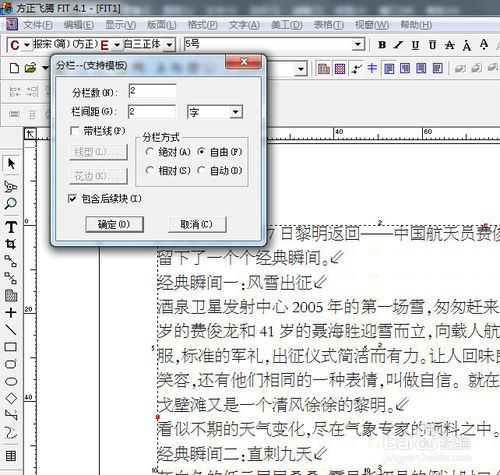Choose the magnifier zoom tool
This screenshot has width=500, height=475.
[11, 203]
